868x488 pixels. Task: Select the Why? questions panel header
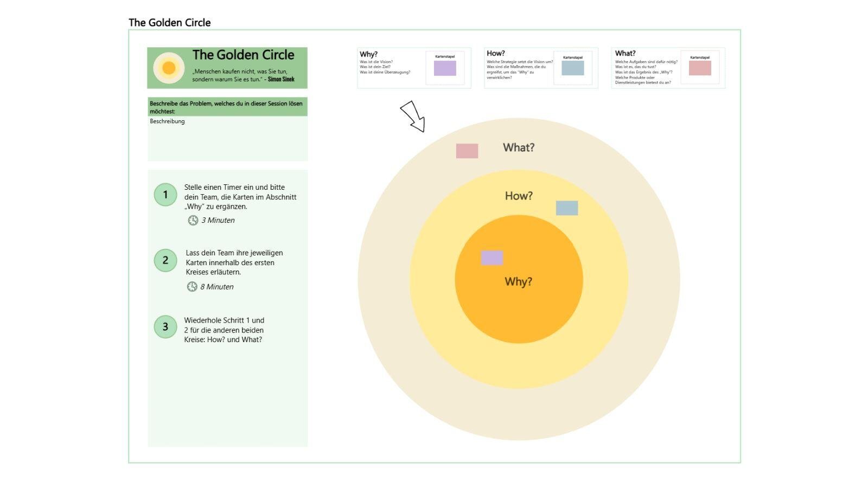click(x=368, y=54)
